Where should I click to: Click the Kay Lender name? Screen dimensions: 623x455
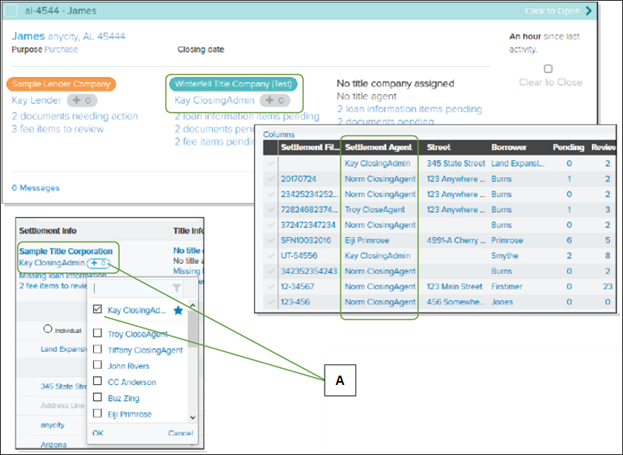click(x=37, y=100)
